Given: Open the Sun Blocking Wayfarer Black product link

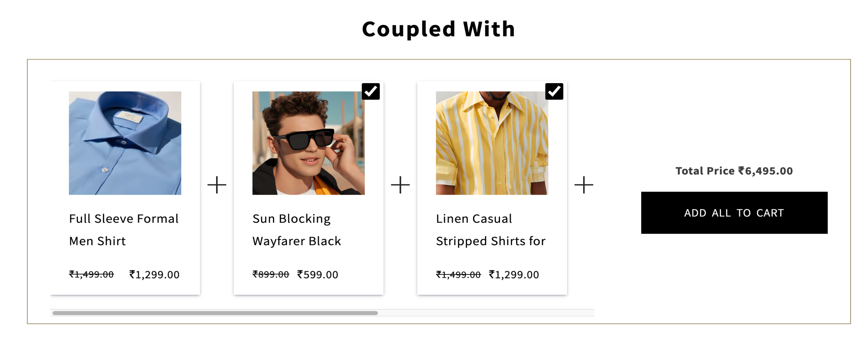Looking at the screenshot, I should 296,230.
